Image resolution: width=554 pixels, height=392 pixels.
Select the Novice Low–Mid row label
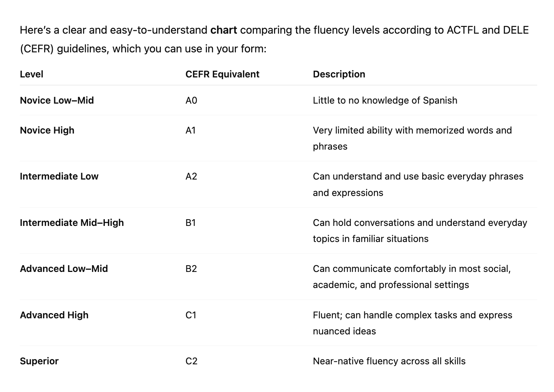point(57,100)
